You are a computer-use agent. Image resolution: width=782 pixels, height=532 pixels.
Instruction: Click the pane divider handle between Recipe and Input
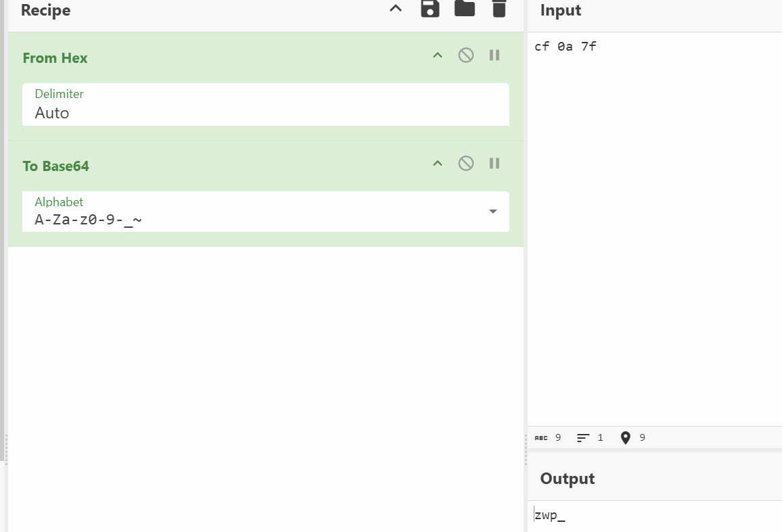[x=526, y=450]
